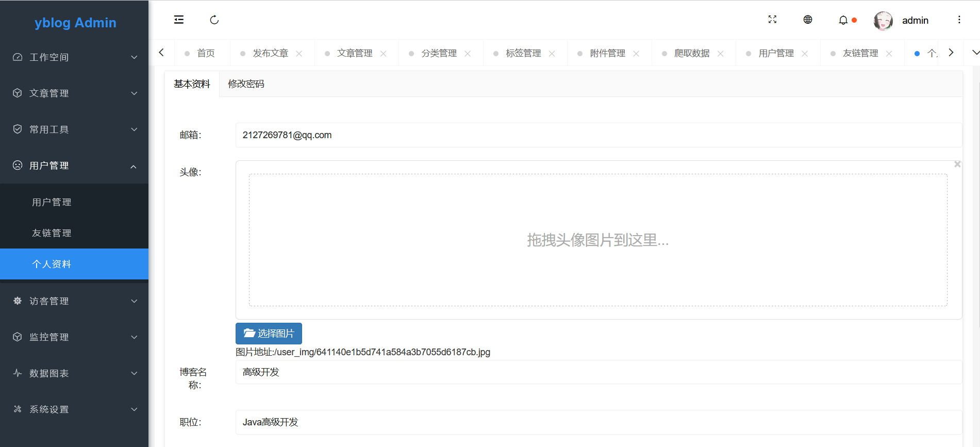Close the 附件管理 tab

tap(636, 54)
